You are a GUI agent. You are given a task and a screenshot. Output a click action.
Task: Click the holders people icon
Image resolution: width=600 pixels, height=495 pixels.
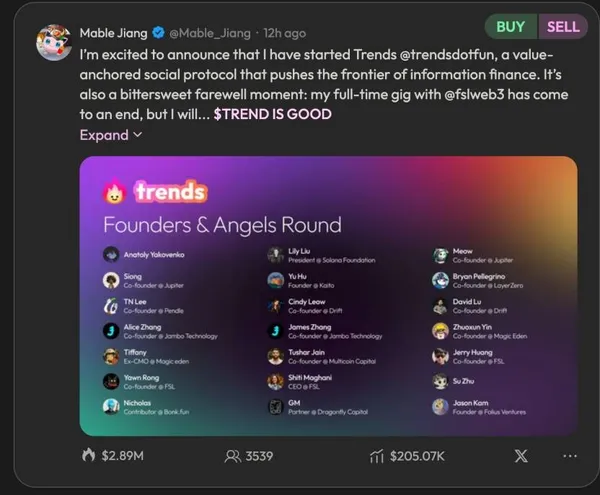tap(233, 456)
